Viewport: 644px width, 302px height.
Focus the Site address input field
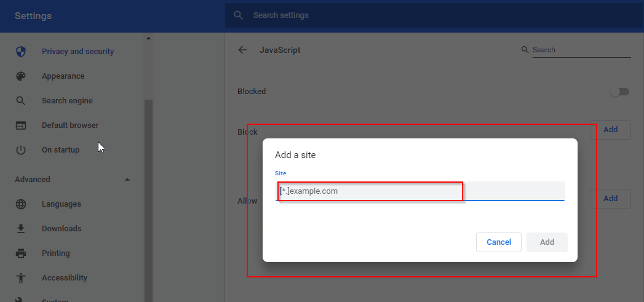coord(419,191)
